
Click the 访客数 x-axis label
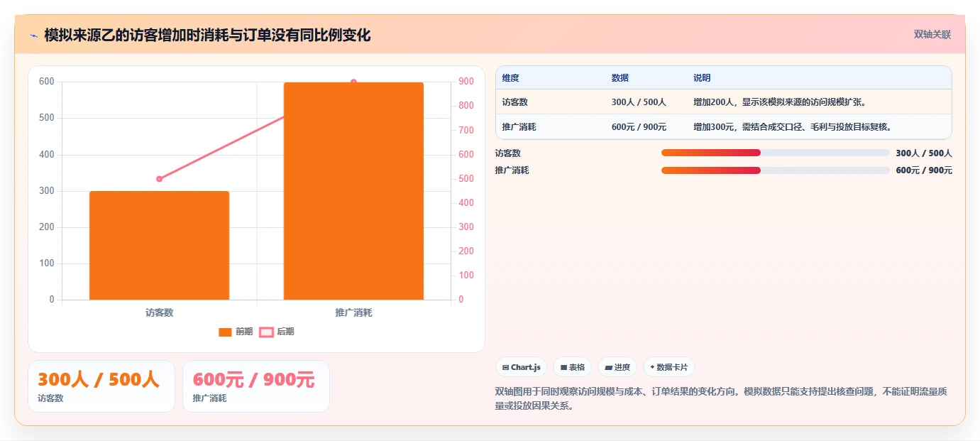159,312
